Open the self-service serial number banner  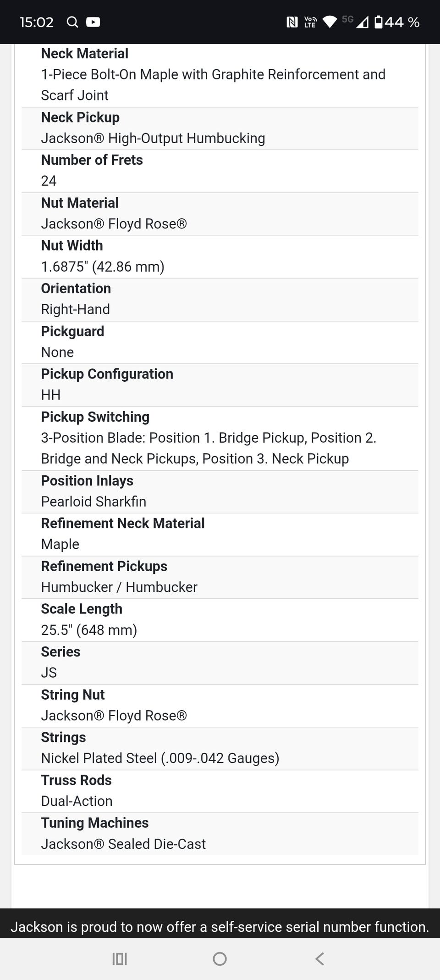(220, 927)
